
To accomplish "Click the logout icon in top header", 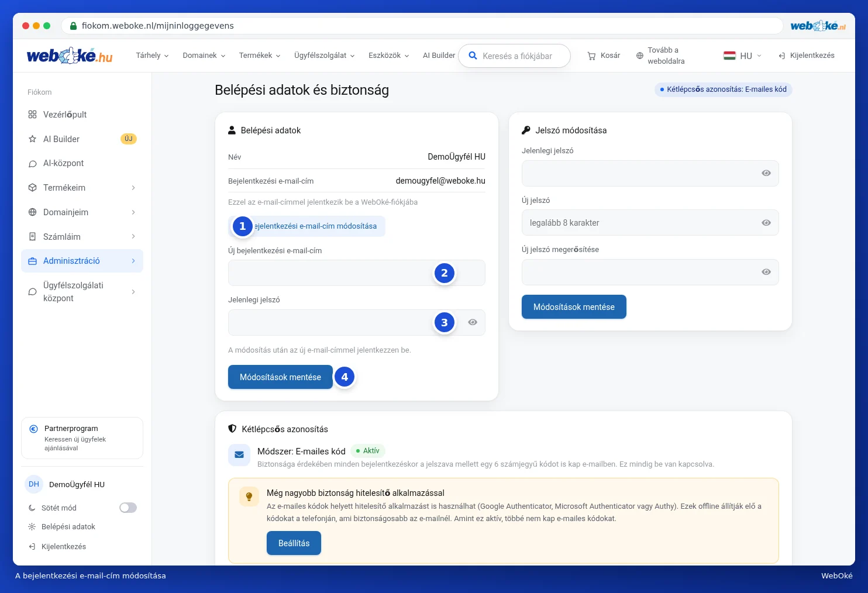I will click(x=782, y=56).
